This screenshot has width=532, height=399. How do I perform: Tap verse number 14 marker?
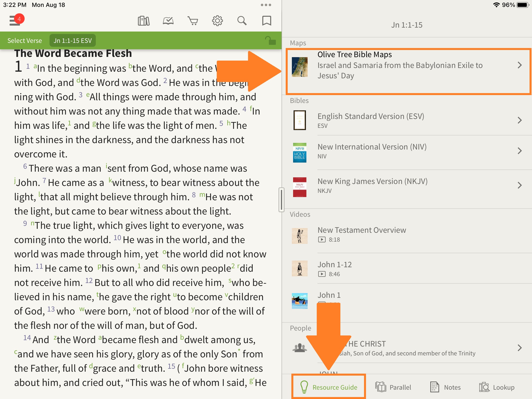pos(27,337)
